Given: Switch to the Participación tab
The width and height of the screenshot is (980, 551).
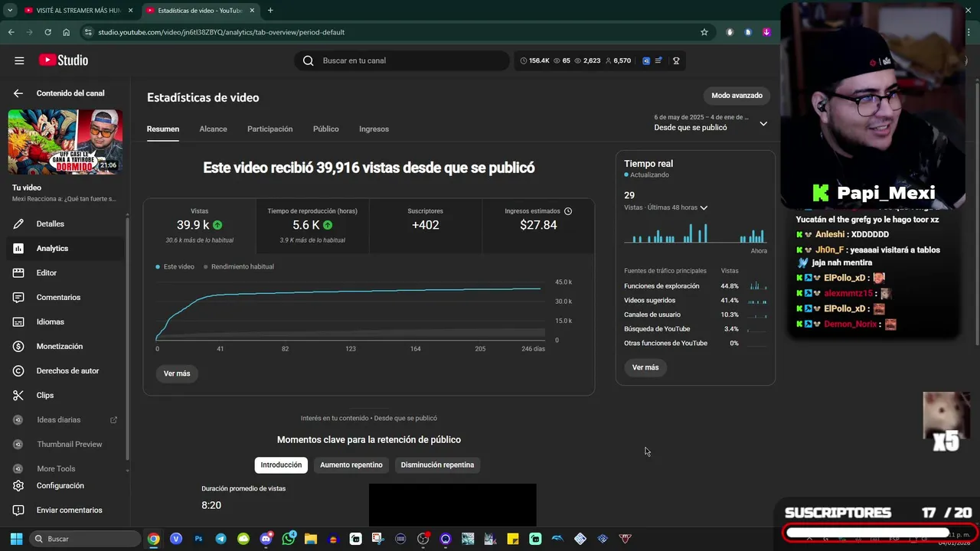Looking at the screenshot, I should click(x=269, y=129).
